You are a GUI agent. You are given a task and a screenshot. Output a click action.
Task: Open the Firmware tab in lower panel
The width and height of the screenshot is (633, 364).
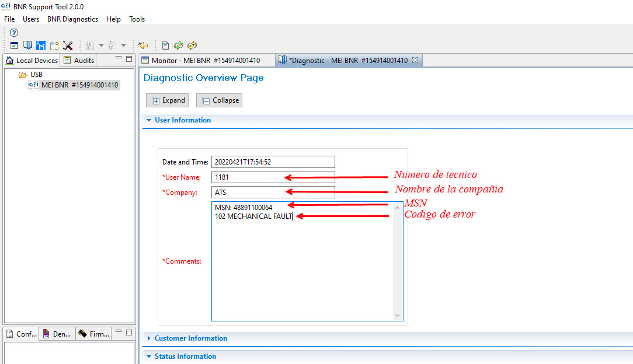click(93, 334)
